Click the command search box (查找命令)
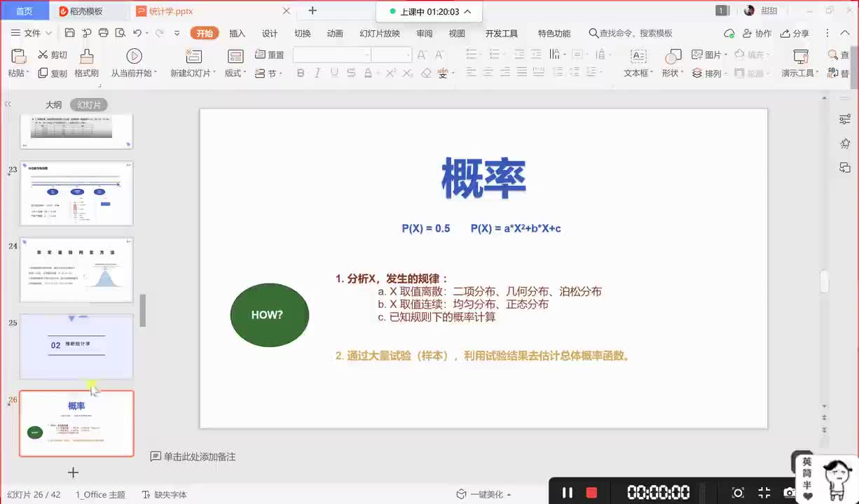 tap(631, 34)
